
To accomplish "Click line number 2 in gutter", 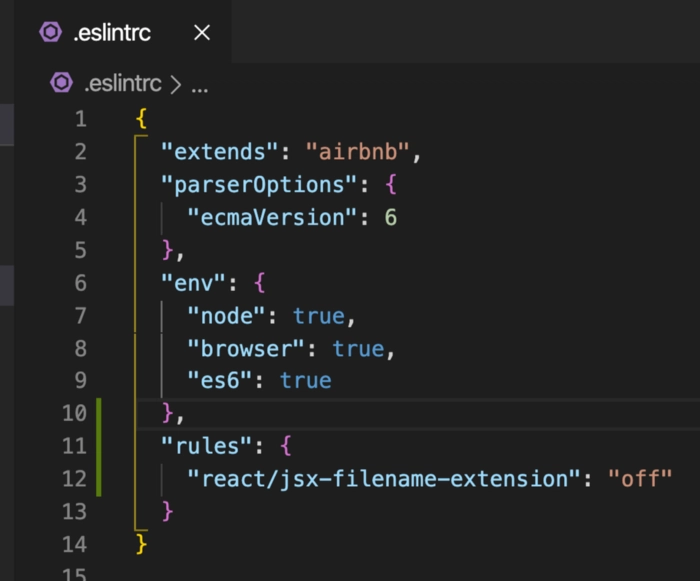I will [81, 152].
